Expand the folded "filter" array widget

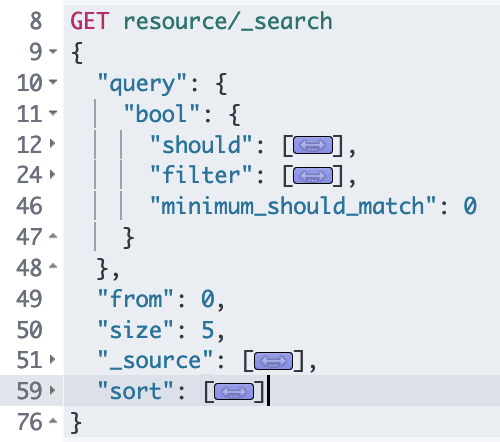[x=313, y=176]
